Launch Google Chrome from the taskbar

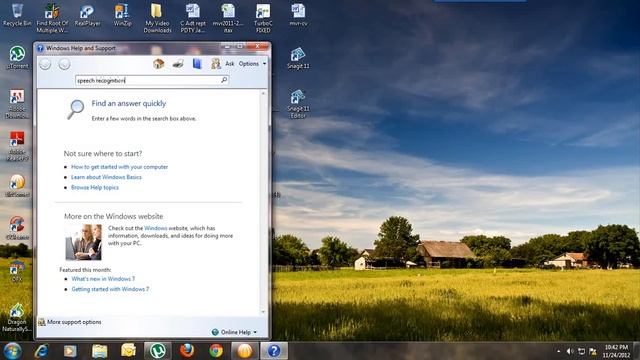[216, 351]
